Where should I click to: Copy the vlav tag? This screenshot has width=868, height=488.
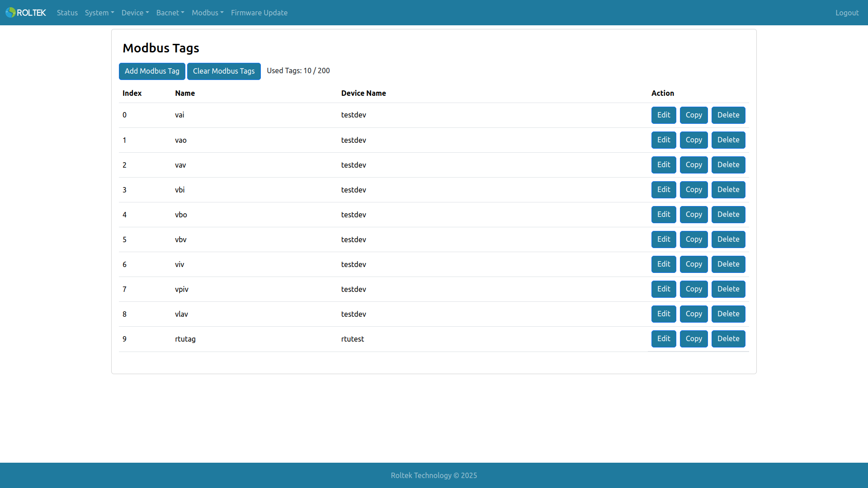693,314
